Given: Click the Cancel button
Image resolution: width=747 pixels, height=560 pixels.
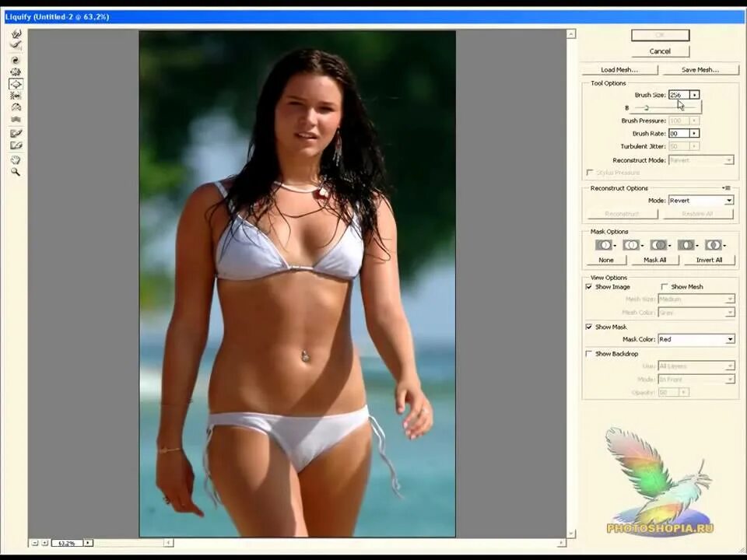Looking at the screenshot, I should [x=661, y=51].
